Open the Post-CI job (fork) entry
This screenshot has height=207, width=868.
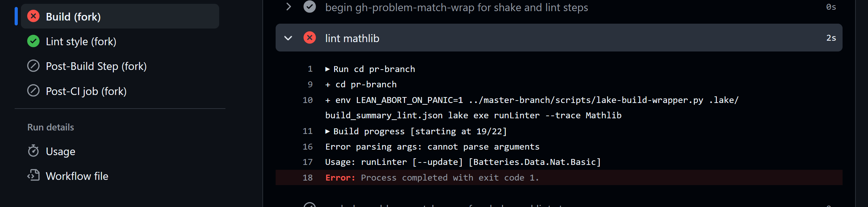(x=86, y=91)
